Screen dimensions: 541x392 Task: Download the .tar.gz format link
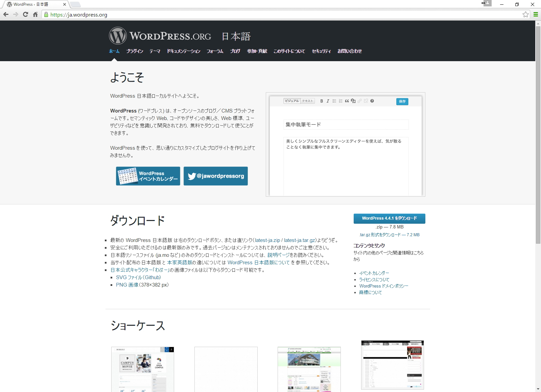(389, 235)
